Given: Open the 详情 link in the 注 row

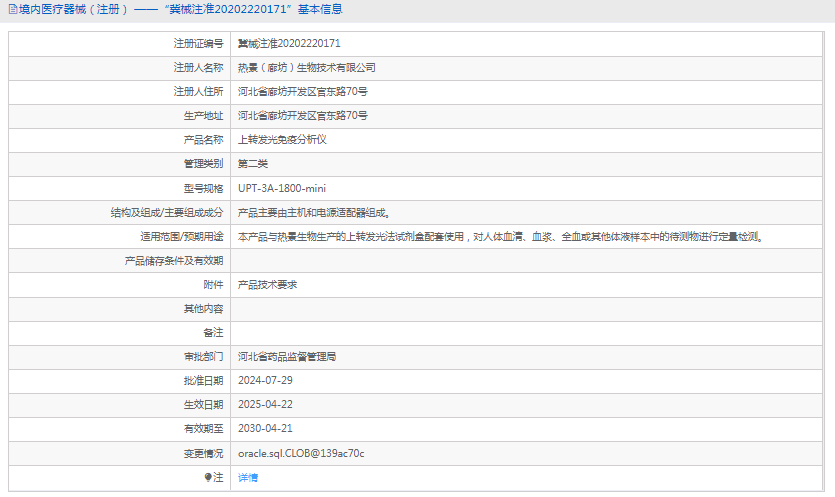Looking at the screenshot, I should (248, 478).
